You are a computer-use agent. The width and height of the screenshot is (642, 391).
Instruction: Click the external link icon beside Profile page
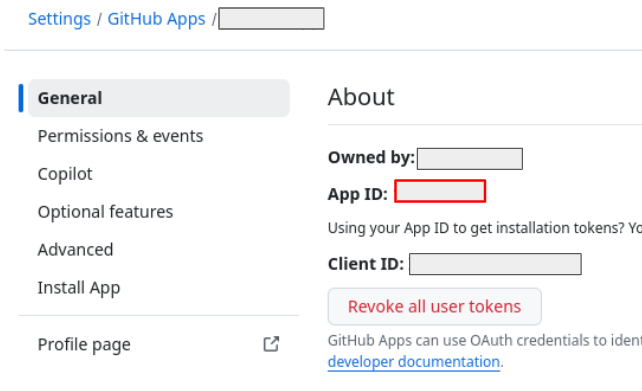click(271, 344)
